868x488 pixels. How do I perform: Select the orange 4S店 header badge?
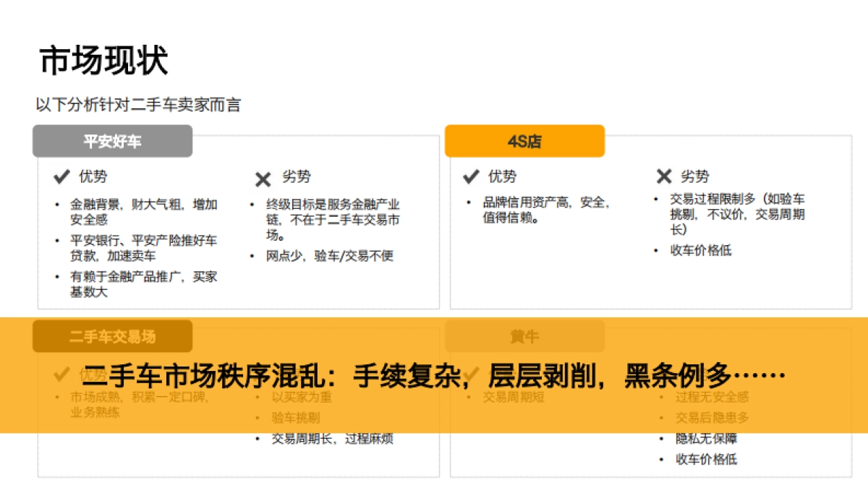click(524, 141)
